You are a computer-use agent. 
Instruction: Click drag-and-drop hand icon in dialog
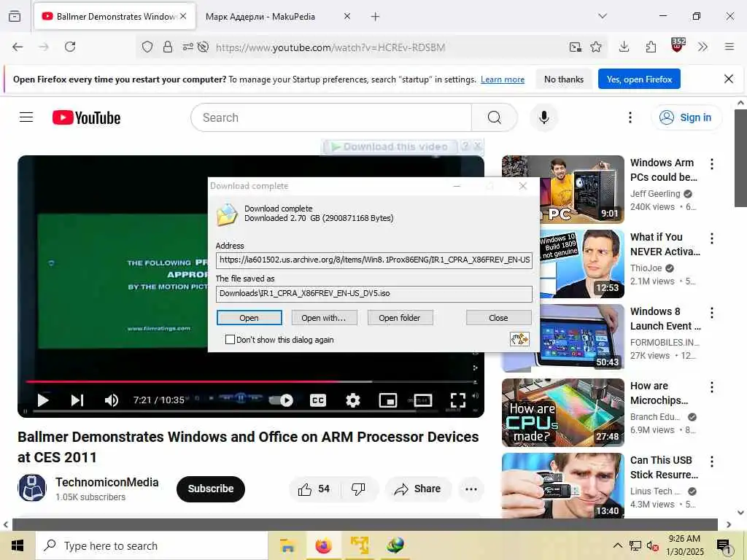point(519,339)
